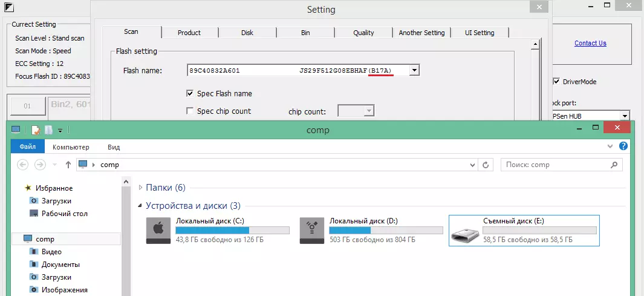Collapse the Устройства и диски section
The image size is (644, 296).
141,206
